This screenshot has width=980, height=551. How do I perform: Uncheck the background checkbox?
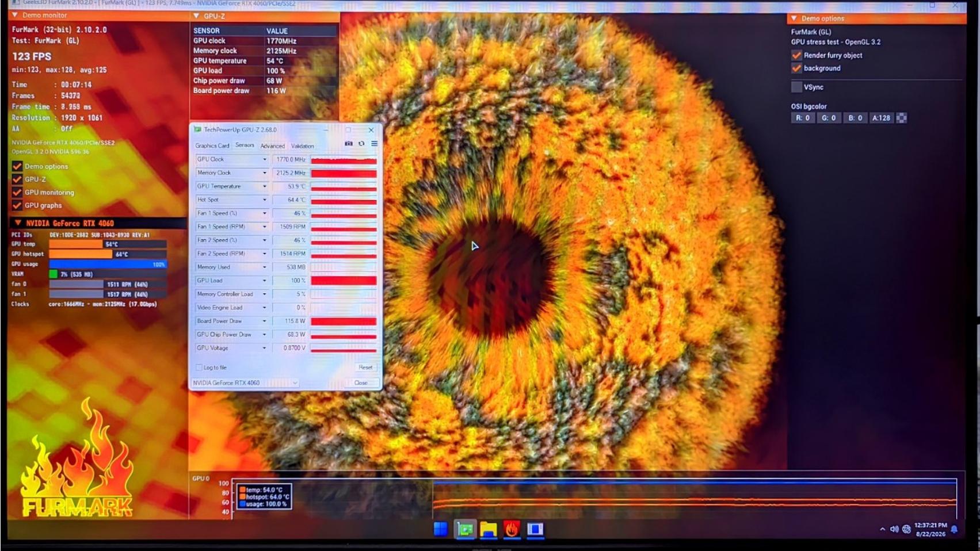point(796,68)
